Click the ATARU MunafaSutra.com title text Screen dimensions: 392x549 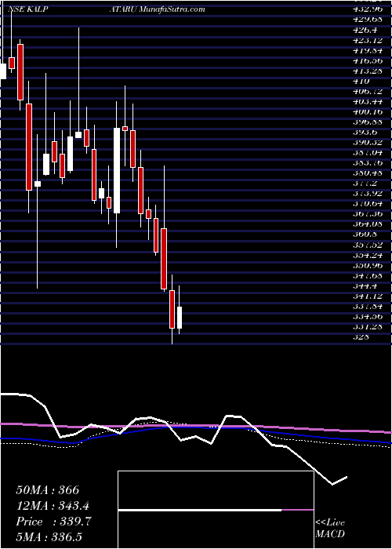[x=158, y=9]
